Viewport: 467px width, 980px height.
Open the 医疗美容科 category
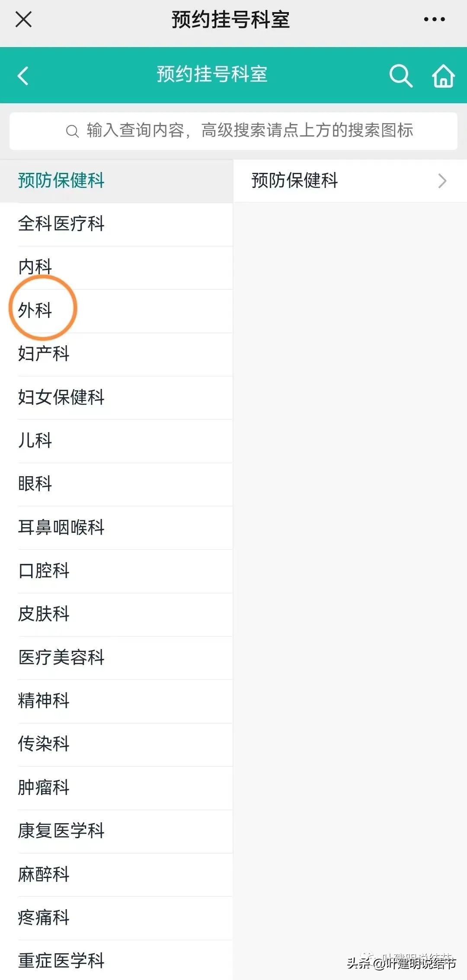pos(61,658)
